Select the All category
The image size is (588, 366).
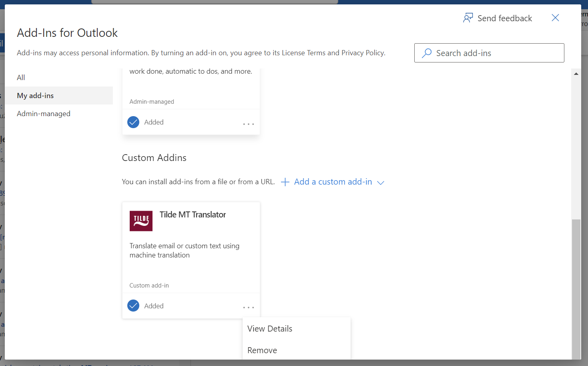point(21,78)
